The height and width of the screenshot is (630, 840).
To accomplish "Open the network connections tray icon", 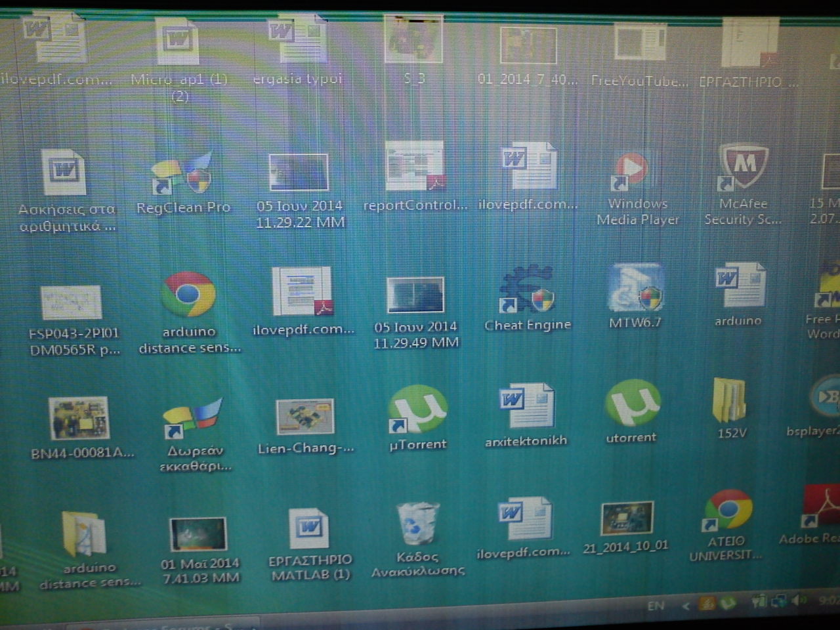I will click(x=779, y=600).
